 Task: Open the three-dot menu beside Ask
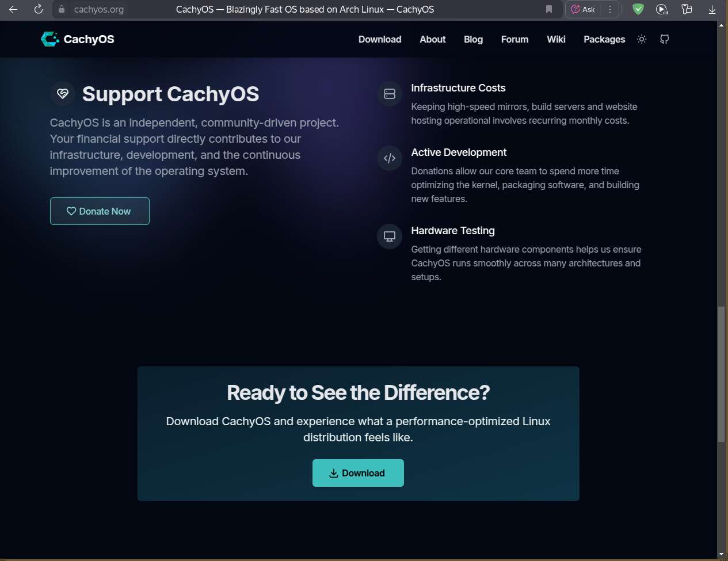[609, 9]
